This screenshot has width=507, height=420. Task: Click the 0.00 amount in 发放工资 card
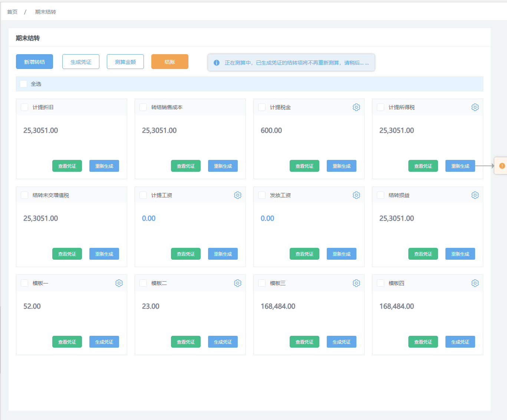click(x=267, y=219)
